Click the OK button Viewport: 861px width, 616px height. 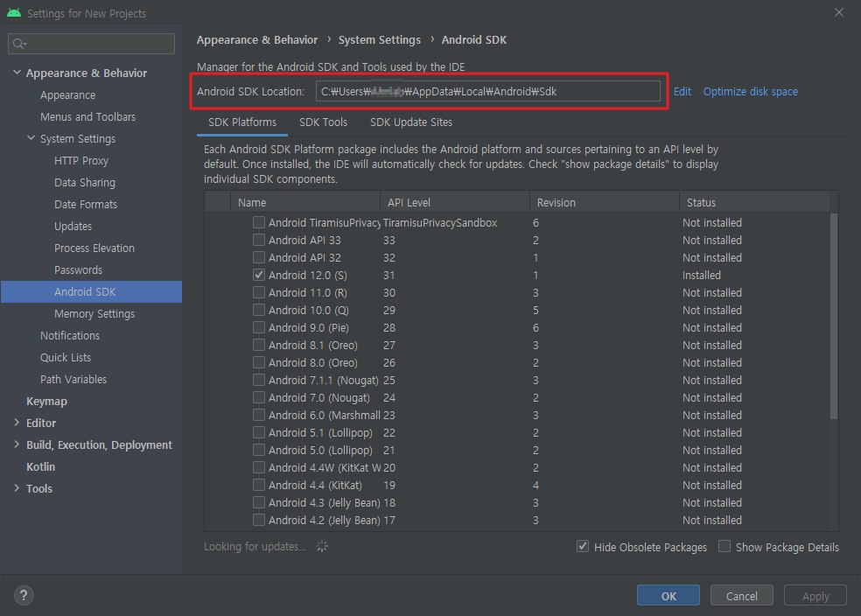tap(668, 596)
